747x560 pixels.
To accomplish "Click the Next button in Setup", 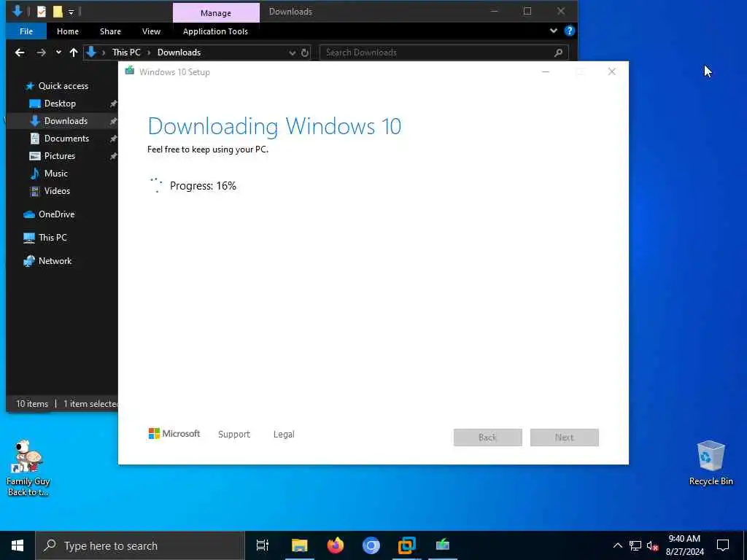I will (x=564, y=437).
